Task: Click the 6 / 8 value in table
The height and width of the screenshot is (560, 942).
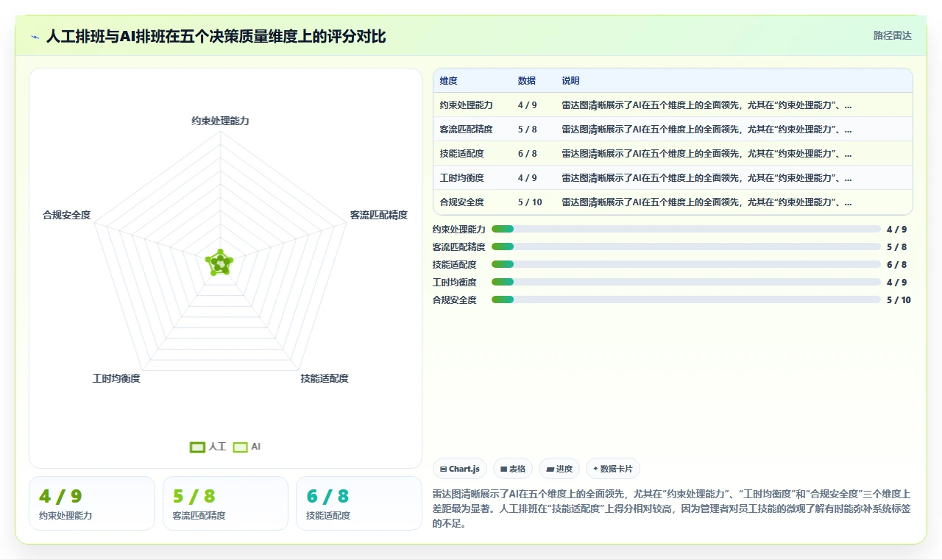Action: click(x=528, y=154)
